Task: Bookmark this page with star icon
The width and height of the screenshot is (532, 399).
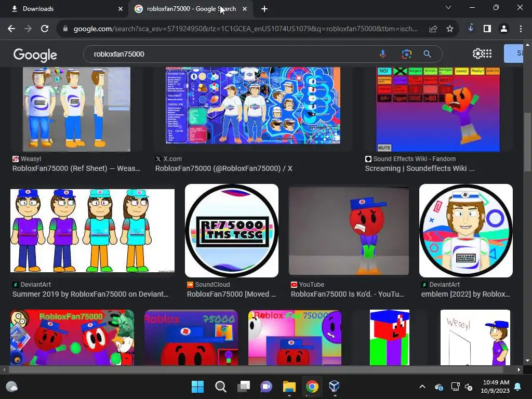Action: coord(449,29)
